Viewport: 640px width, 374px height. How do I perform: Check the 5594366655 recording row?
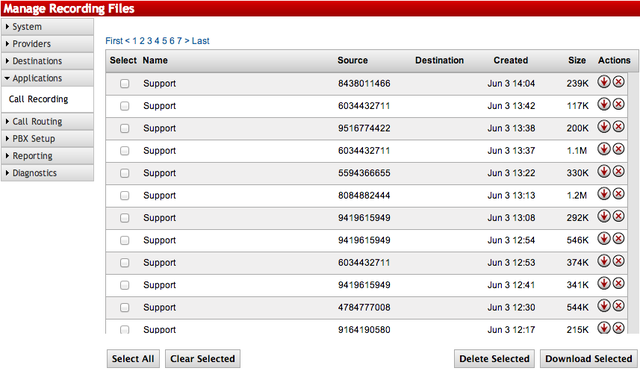click(124, 174)
